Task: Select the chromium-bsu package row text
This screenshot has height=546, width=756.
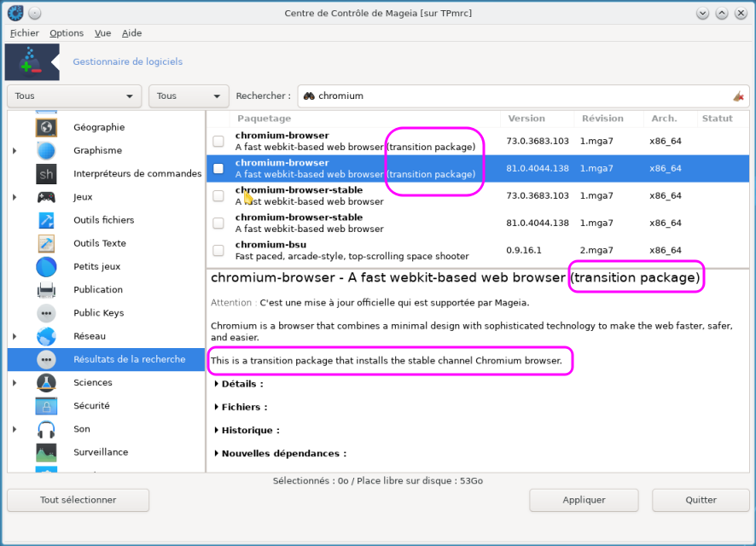Action: 352,251
